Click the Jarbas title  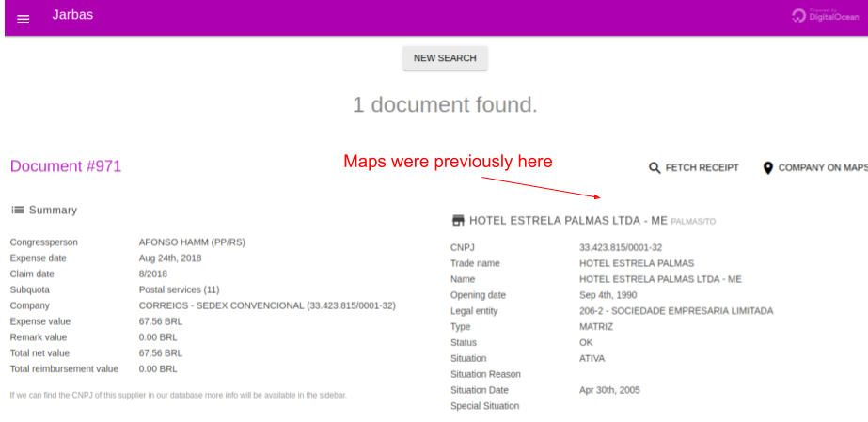point(72,15)
